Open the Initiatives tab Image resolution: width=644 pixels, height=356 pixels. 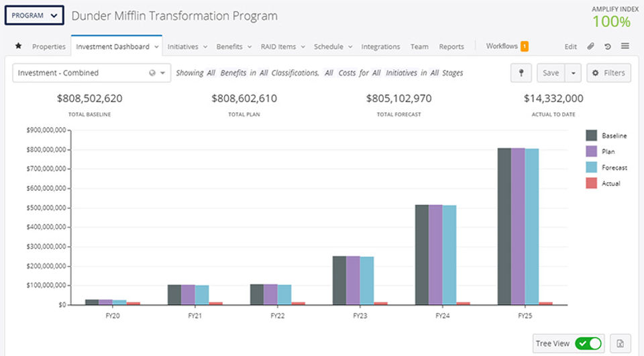point(182,46)
